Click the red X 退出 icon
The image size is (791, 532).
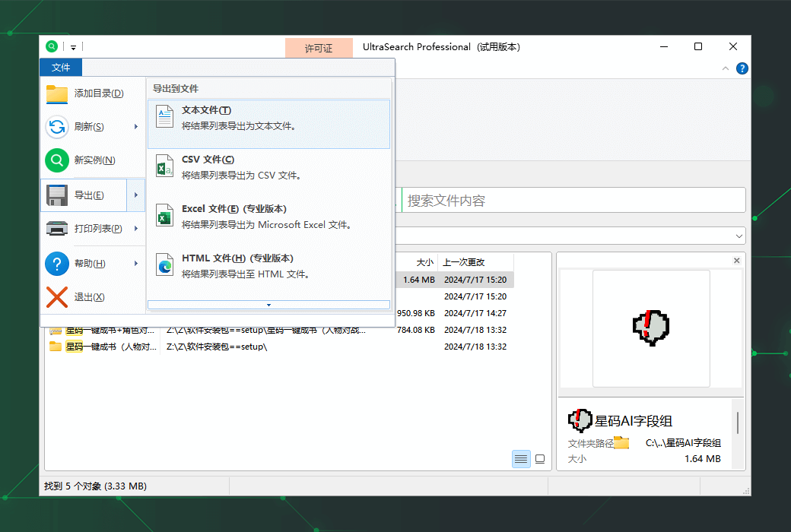point(57,297)
